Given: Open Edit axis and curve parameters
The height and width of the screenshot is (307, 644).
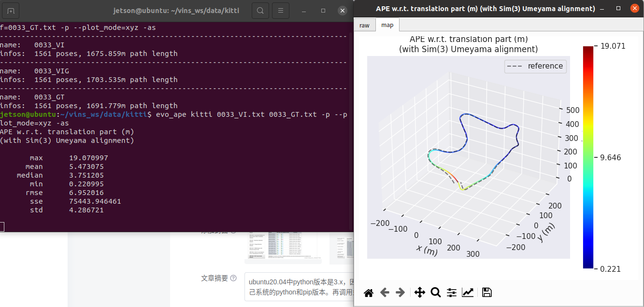Looking at the screenshot, I should coord(468,293).
